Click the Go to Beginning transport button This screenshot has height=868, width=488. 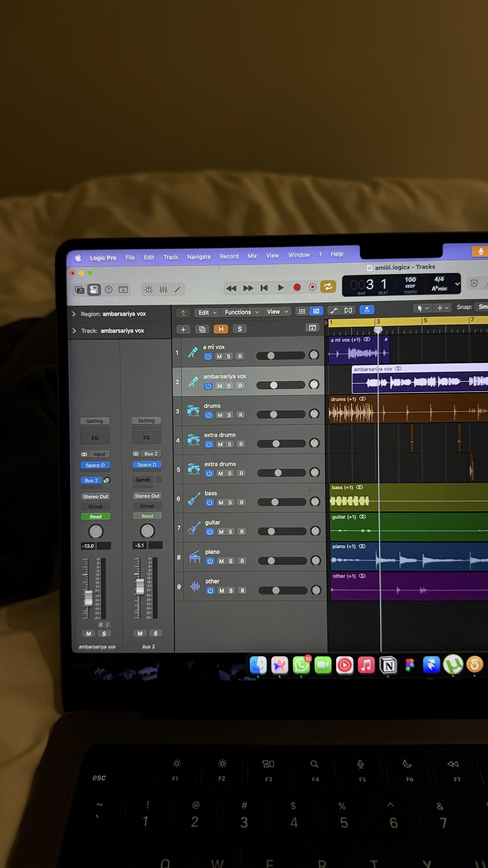[264, 288]
